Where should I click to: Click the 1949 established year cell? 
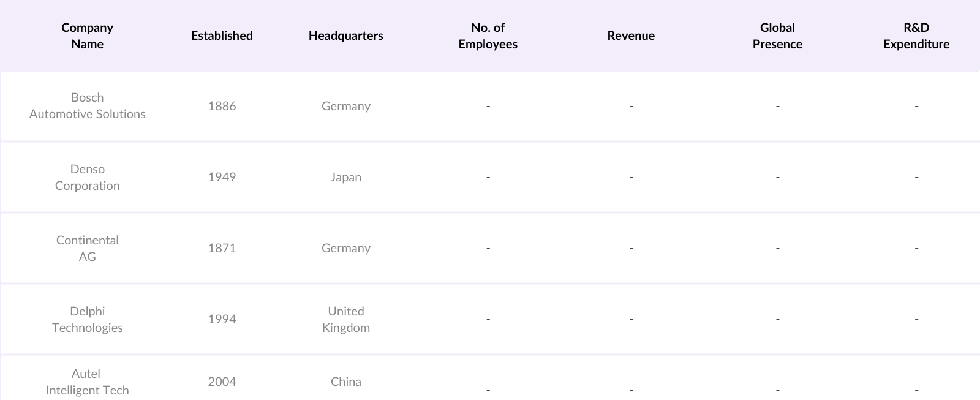coord(222,177)
